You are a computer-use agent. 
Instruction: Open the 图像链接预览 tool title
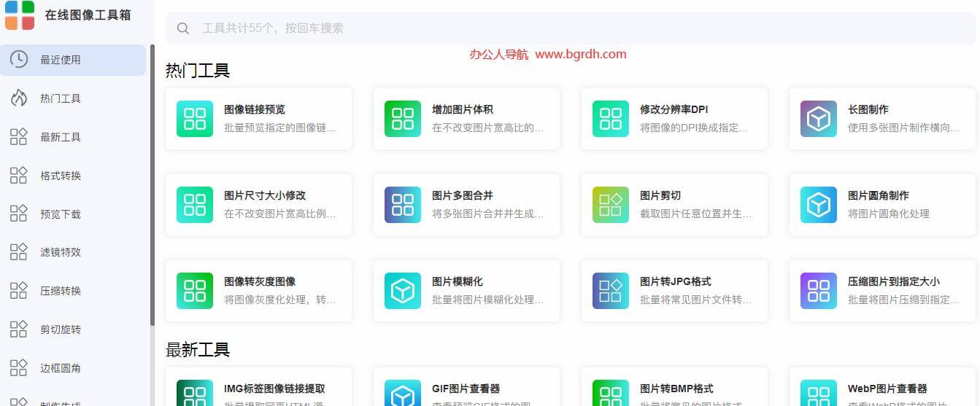255,109
